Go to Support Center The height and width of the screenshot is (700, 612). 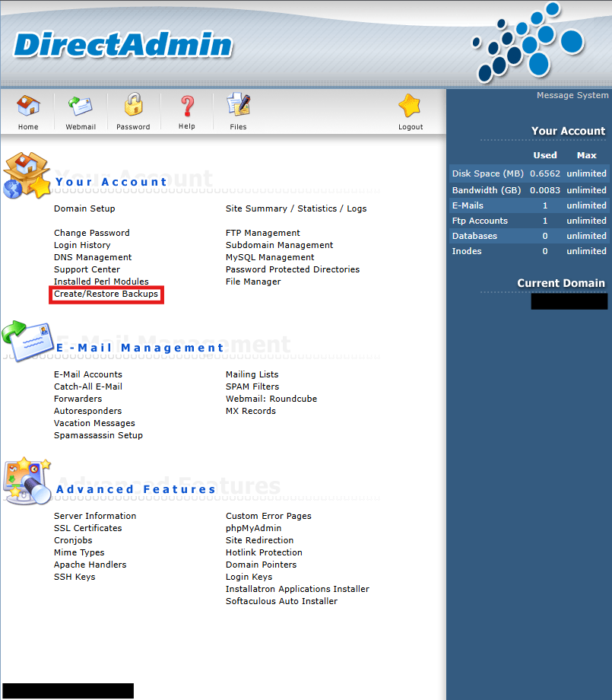(x=87, y=269)
